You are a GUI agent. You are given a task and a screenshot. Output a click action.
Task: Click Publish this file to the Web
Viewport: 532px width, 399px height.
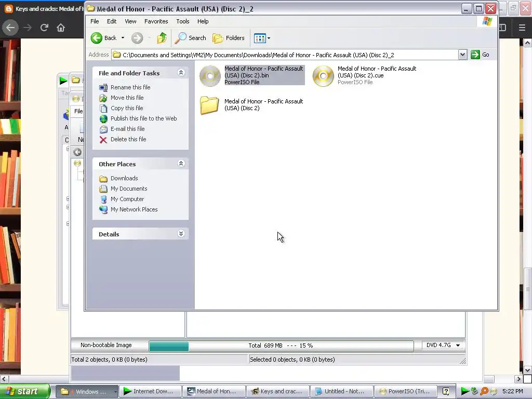143,118
